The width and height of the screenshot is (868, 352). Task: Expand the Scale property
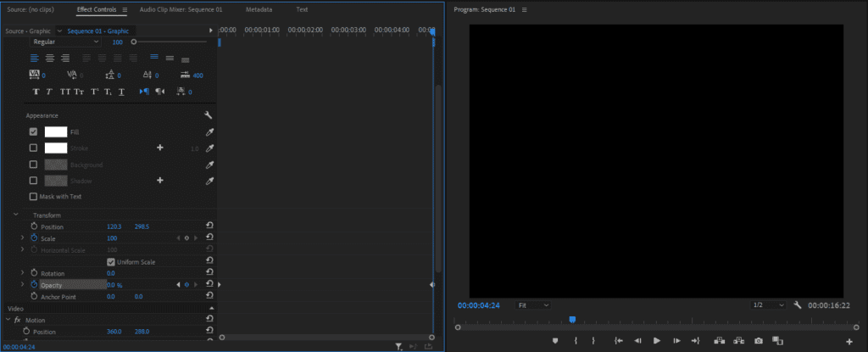[22, 237]
